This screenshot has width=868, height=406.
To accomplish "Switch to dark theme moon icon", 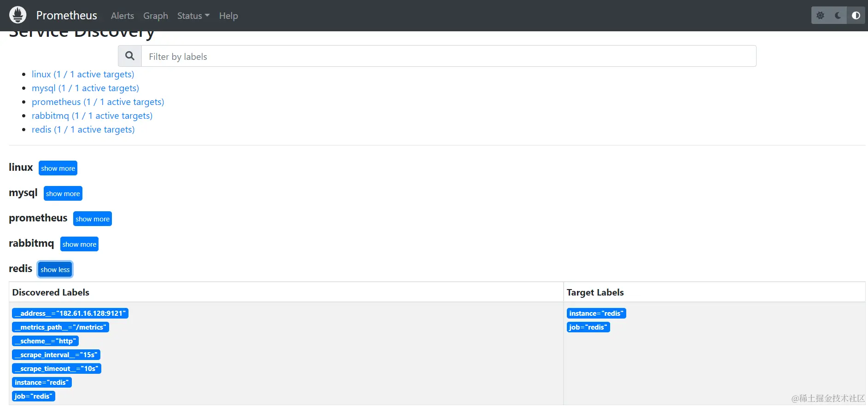I will click(838, 16).
